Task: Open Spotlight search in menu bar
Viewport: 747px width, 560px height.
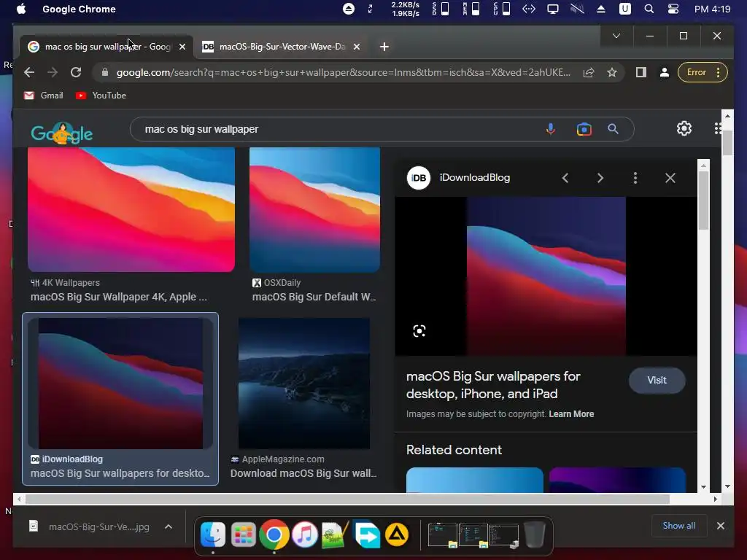Action: pyautogui.click(x=649, y=9)
